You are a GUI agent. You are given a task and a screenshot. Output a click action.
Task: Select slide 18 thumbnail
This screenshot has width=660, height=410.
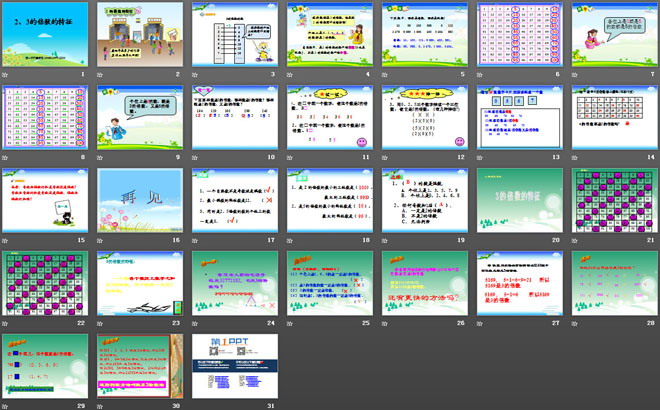330,200
